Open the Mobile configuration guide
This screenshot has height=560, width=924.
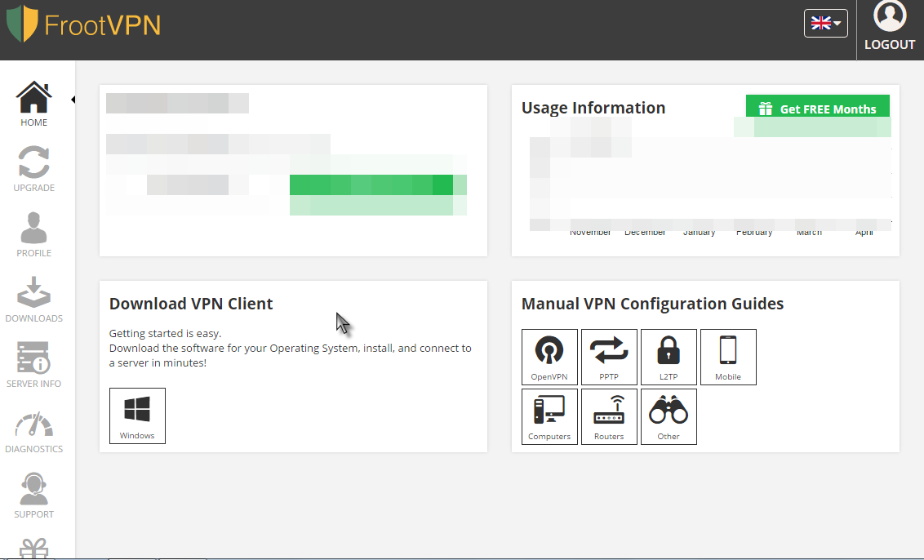(x=728, y=358)
